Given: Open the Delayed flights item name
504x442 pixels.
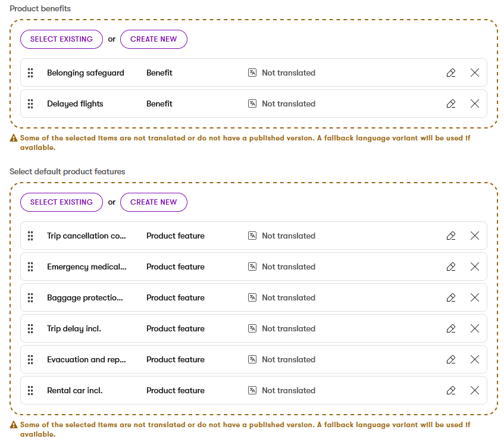Looking at the screenshot, I should click(x=75, y=104).
